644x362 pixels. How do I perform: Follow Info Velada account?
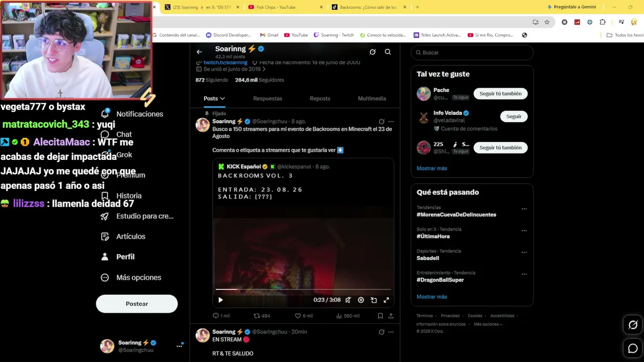click(514, 116)
